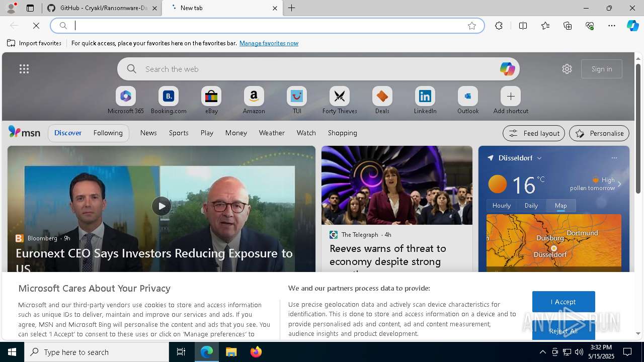The height and width of the screenshot is (362, 644).
Task: Click the taskbar search box
Action: pos(97,352)
